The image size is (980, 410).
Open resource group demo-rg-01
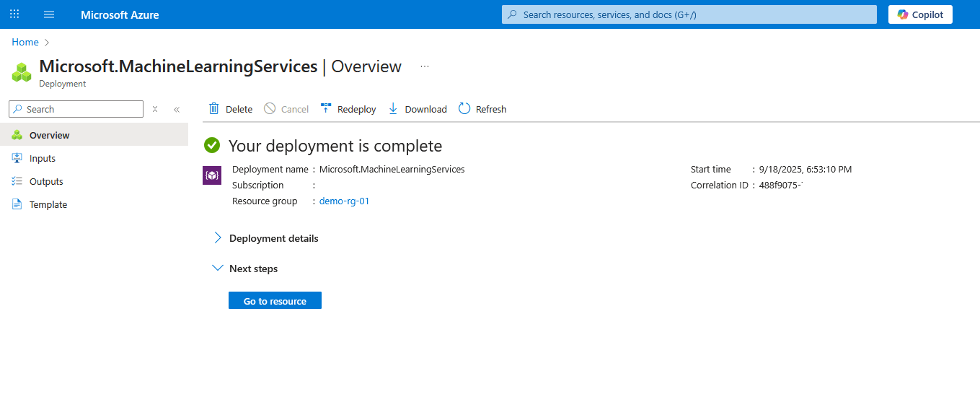pyautogui.click(x=344, y=201)
